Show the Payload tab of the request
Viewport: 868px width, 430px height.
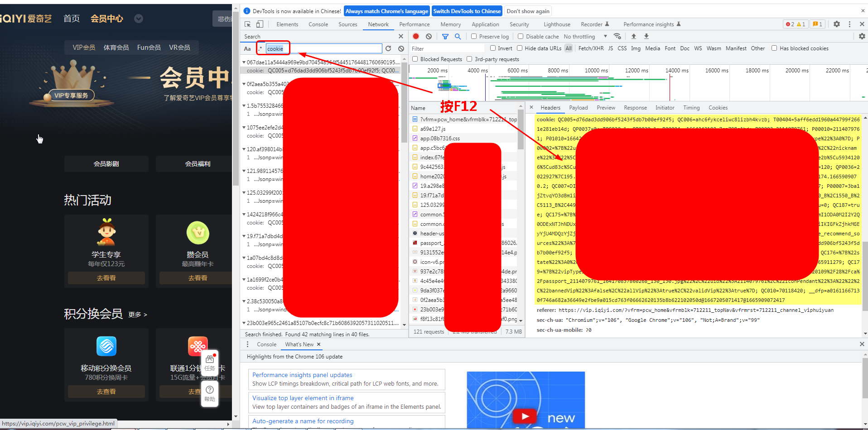point(579,108)
